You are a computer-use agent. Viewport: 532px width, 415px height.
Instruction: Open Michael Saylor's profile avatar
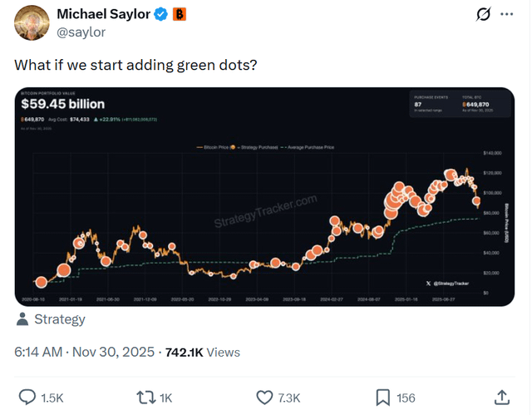click(x=31, y=22)
